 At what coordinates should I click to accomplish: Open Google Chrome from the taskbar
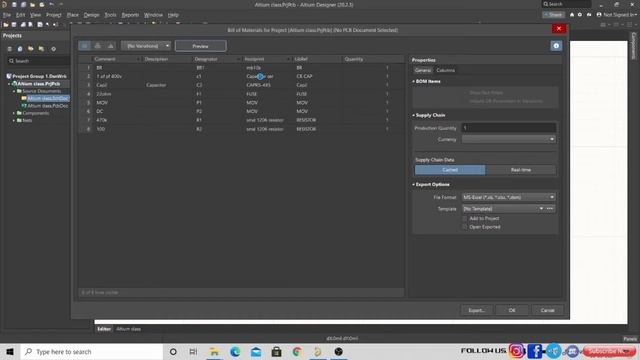[297, 351]
